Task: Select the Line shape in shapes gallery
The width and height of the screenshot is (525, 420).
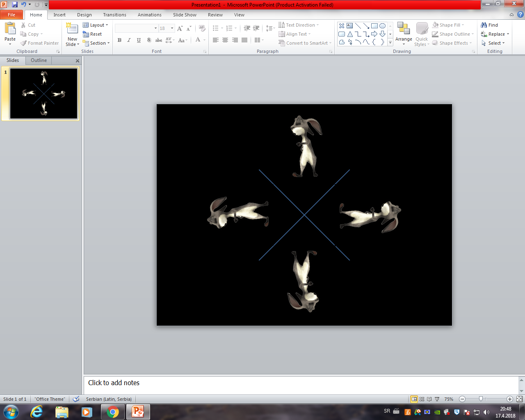Action: pos(358,26)
